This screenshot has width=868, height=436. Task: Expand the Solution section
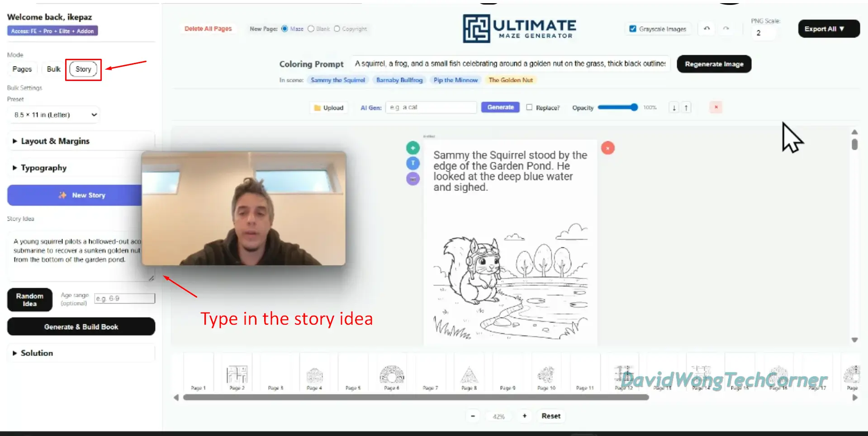[x=37, y=353]
